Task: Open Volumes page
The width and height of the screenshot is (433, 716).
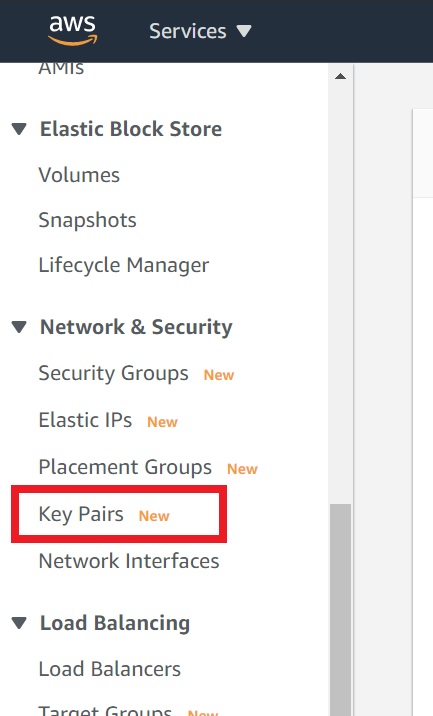Action: click(x=79, y=175)
